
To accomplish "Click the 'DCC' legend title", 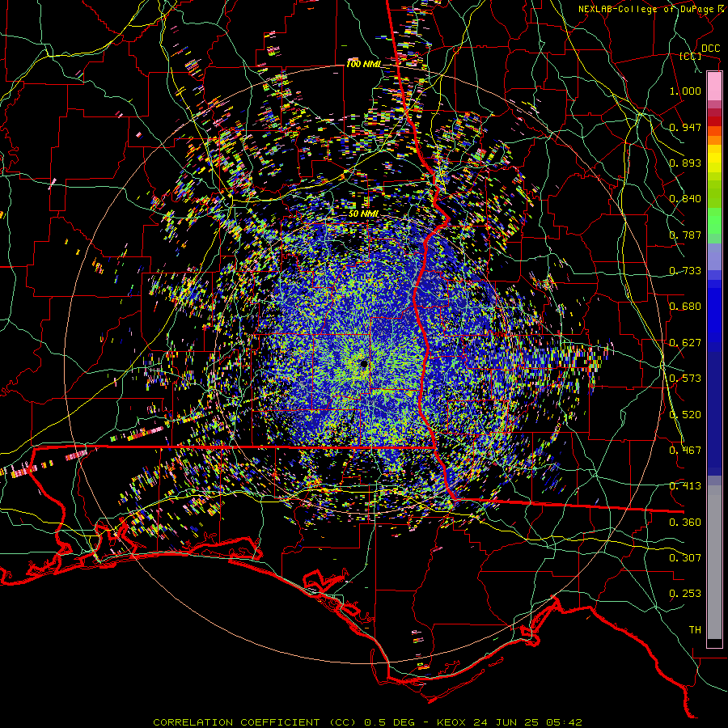I will pos(710,49).
